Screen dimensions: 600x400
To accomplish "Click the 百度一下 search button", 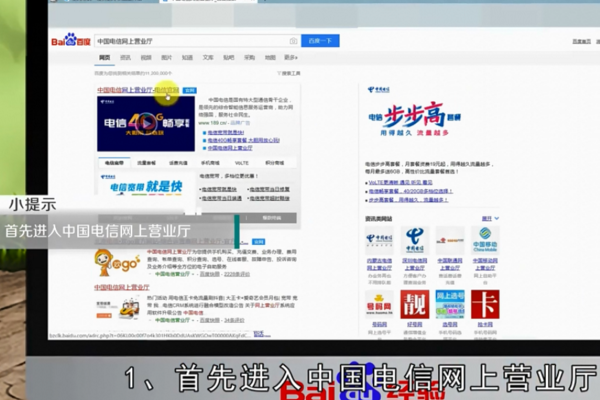I will click(320, 41).
